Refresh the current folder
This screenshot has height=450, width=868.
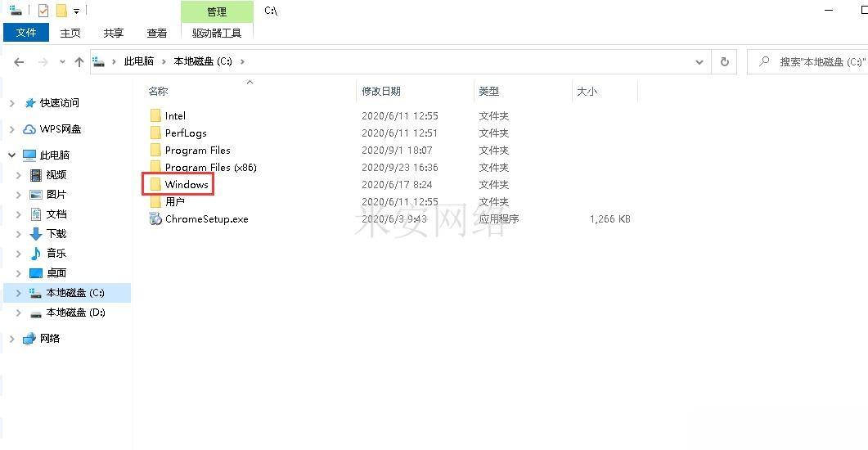click(725, 62)
